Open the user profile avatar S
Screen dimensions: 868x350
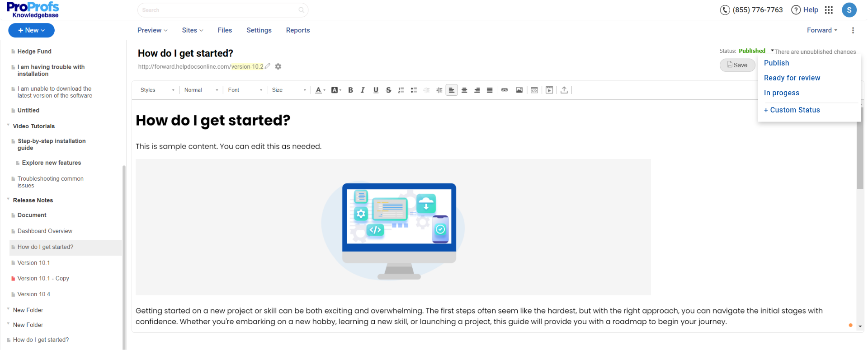849,10
